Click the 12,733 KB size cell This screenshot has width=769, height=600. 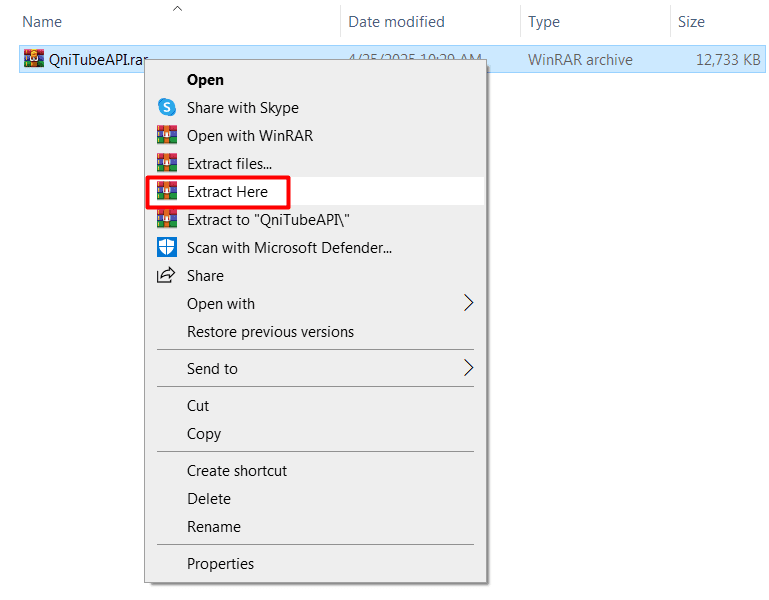coord(728,59)
